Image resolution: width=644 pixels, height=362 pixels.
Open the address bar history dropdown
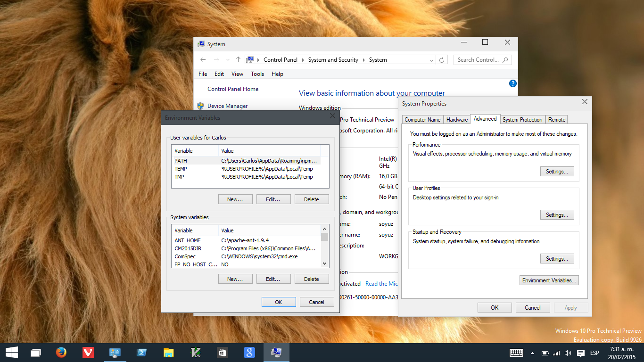pos(431,59)
